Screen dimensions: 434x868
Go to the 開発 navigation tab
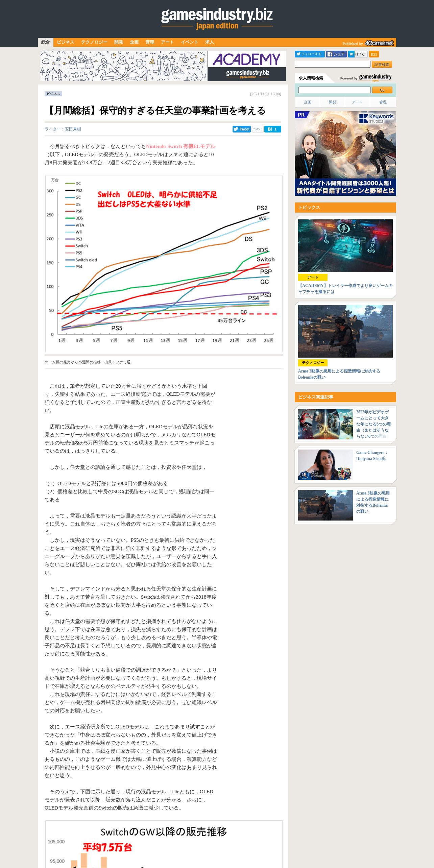(119, 42)
